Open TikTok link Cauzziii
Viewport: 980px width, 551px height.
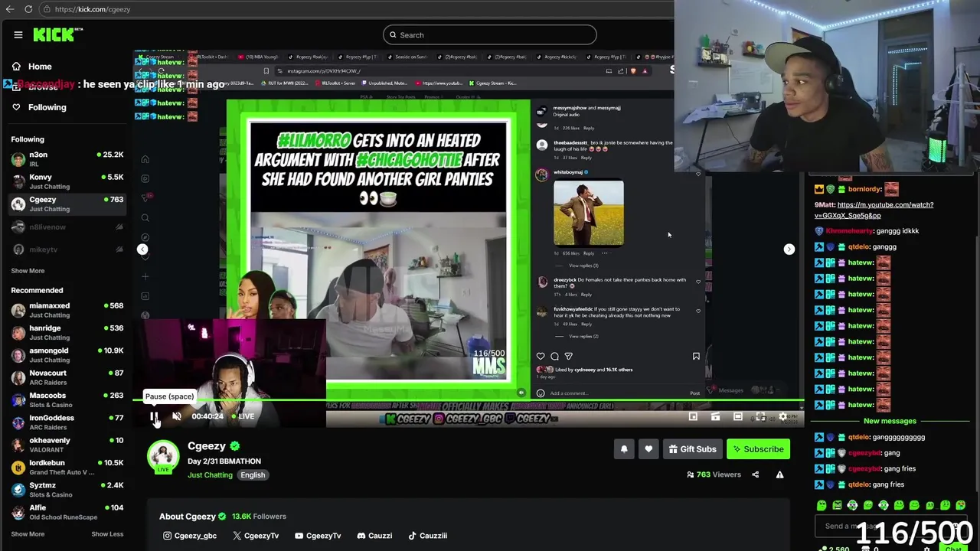(427, 536)
